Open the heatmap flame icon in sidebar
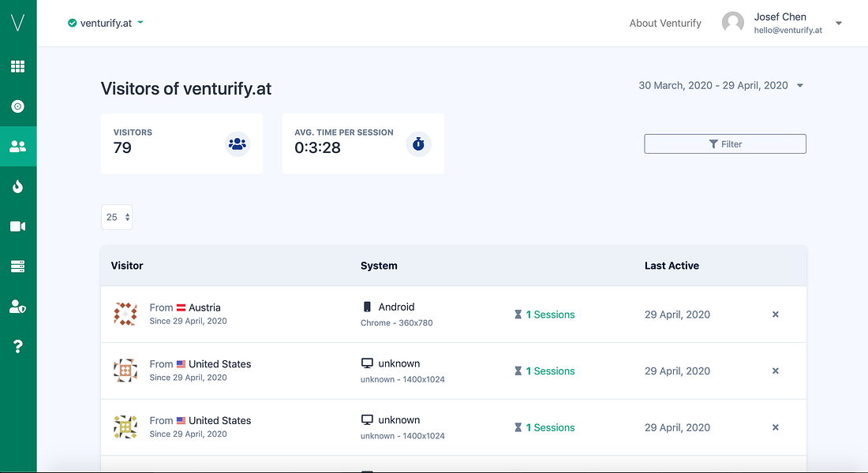The image size is (868, 473). [17, 186]
